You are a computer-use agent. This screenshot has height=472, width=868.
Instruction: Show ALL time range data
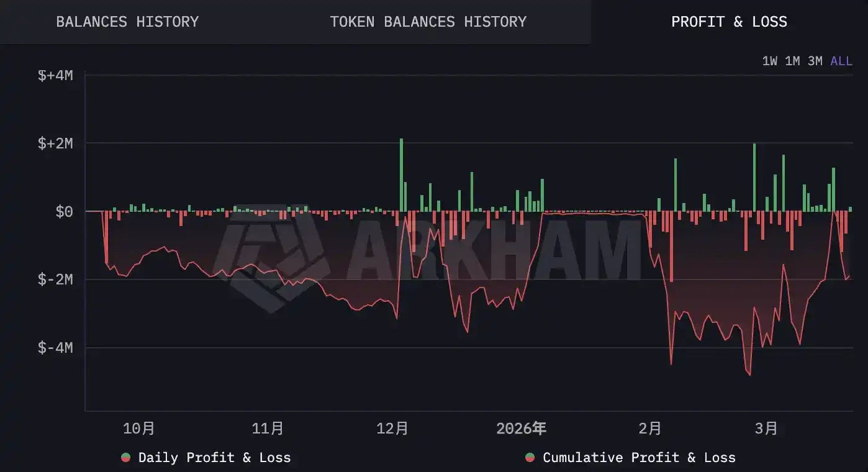click(x=841, y=61)
